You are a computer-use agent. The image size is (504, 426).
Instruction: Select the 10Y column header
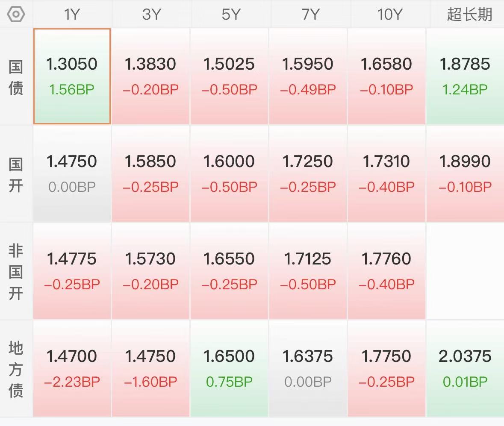pos(389,14)
